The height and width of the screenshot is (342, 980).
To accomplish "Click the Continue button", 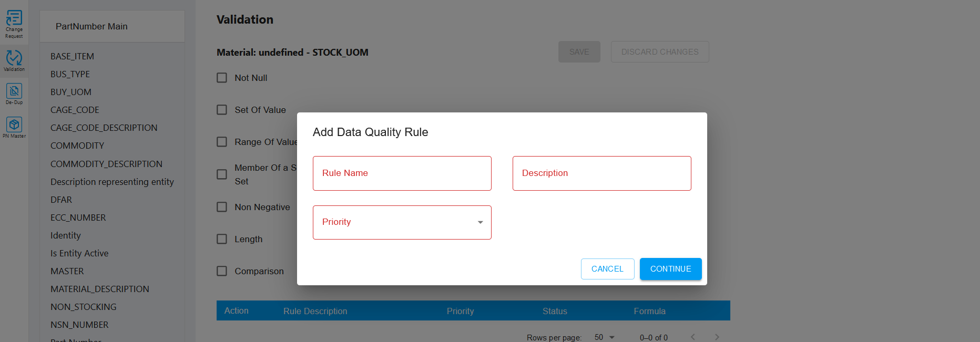I will click(x=671, y=269).
